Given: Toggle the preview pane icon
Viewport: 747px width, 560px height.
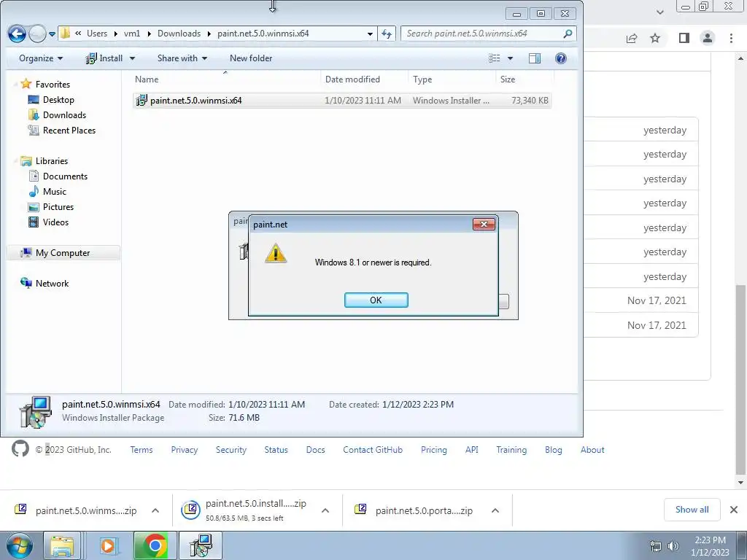Looking at the screenshot, I should pyautogui.click(x=535, y=58).
